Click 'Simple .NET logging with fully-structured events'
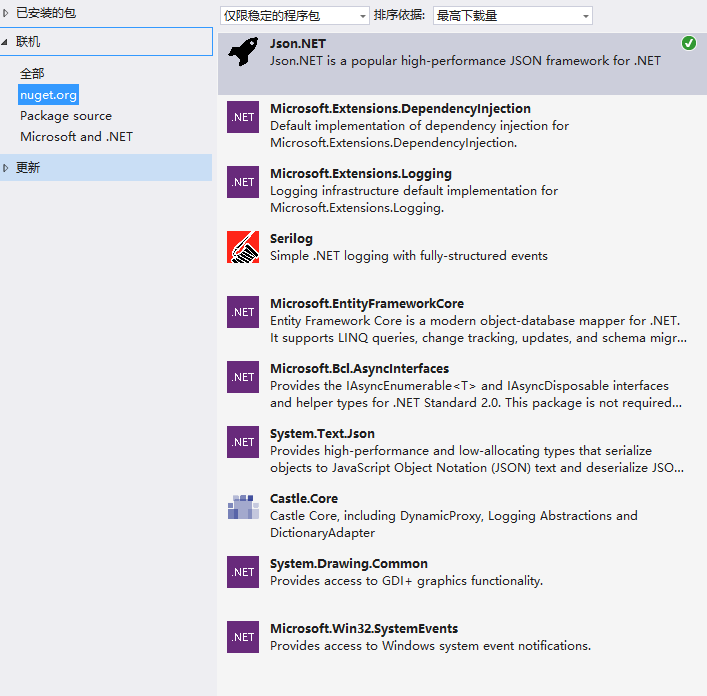This screenshot has width=707, height=696. [409, 256]
